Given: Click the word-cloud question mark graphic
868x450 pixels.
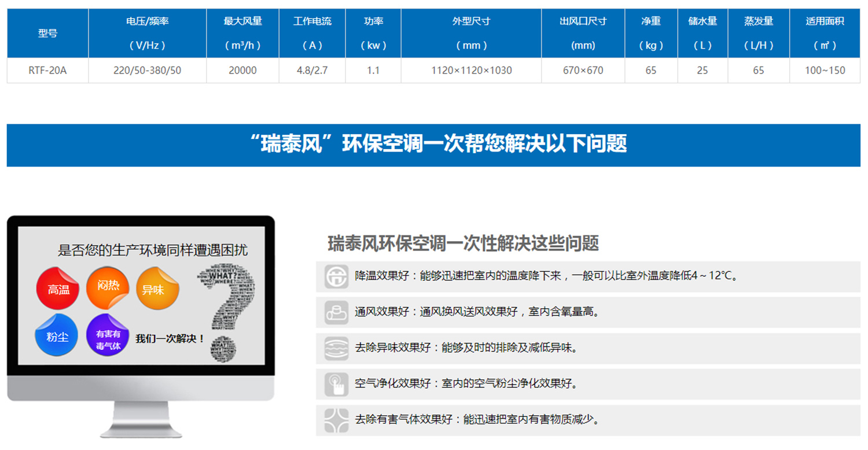Looking at the screenshot, I should tap(227, 313).
